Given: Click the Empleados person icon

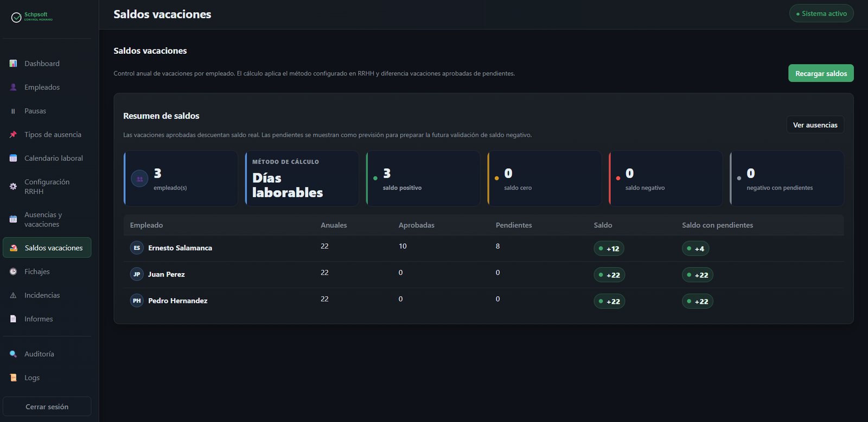Looking at the screenshot, I should pos(13,87).
